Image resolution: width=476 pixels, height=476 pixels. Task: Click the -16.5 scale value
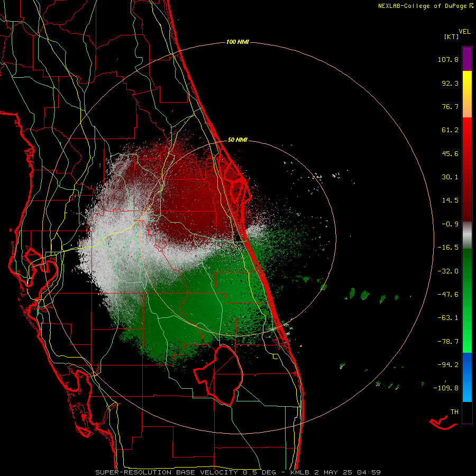coord(448,248)
